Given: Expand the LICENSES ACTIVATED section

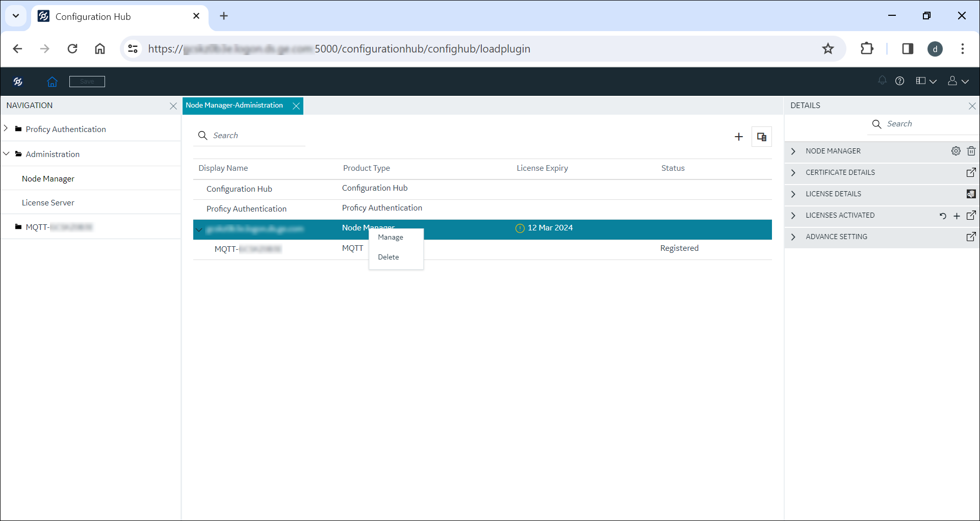Looking at the screenshot, I should (x=793, y=216).
